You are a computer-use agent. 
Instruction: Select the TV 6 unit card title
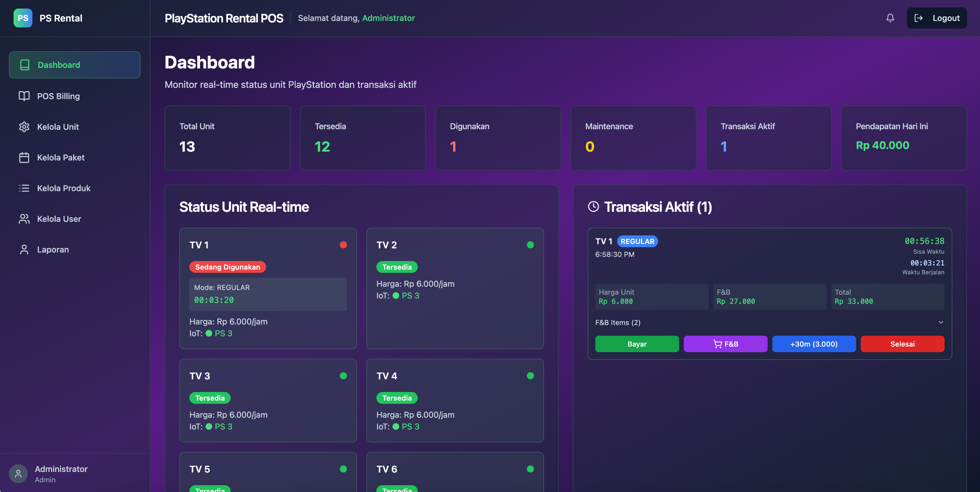click(386, 469)
